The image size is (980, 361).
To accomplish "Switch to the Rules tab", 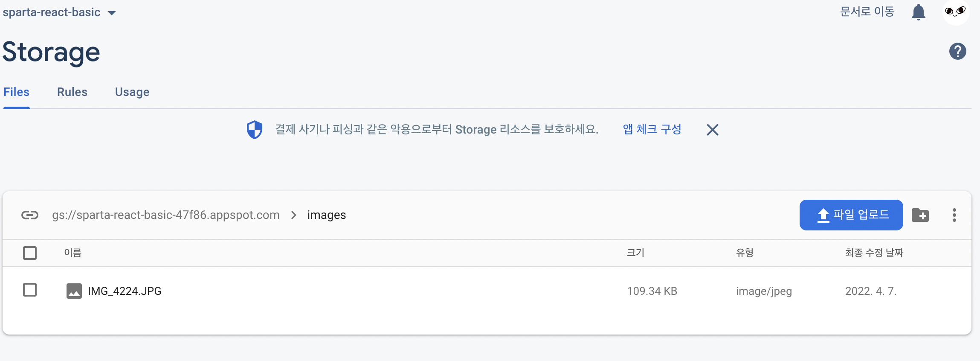I will (x=72, y=92).
